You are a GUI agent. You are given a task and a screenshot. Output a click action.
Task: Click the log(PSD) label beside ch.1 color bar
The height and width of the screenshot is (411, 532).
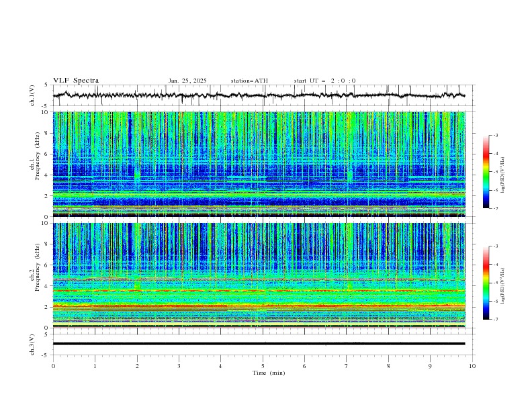click(x=503, y=175)
